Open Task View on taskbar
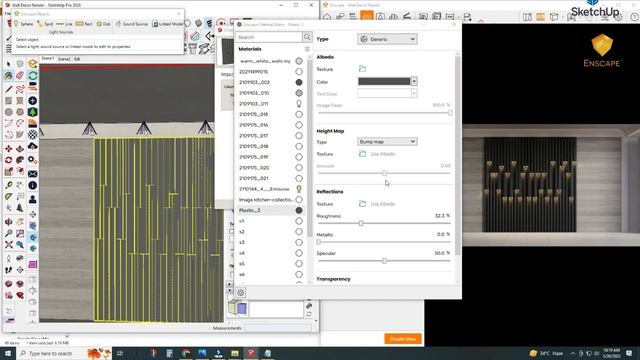This screenshot has height=360, width=640. pyautogui.click(x=120, y=353)
